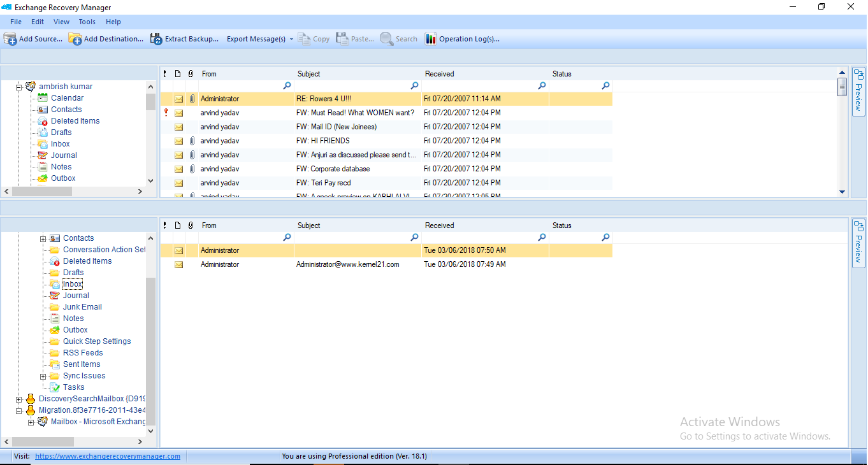Screen dimensions: 868x465
Task: Select Outbox folder in source tree
Action: tap(63, 178)
